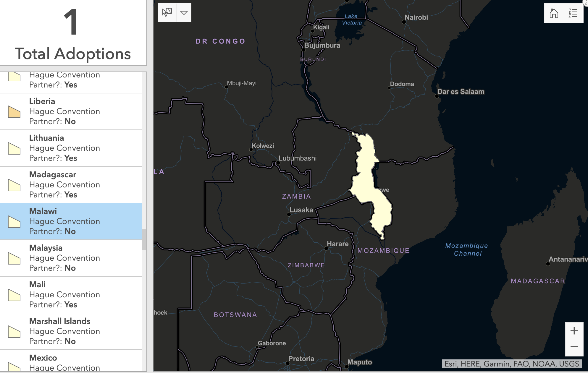Click the ZAMBIA country label
This screenshot has width=588, height=373.
pos(296,196)
